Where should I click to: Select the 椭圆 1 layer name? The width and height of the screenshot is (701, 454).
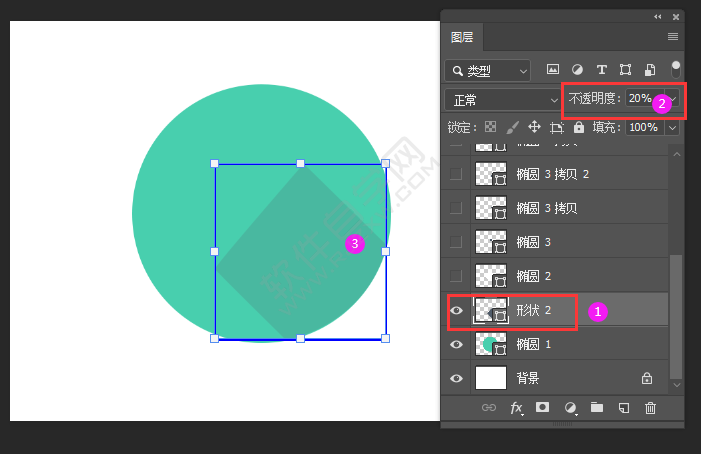coord(534,344)
